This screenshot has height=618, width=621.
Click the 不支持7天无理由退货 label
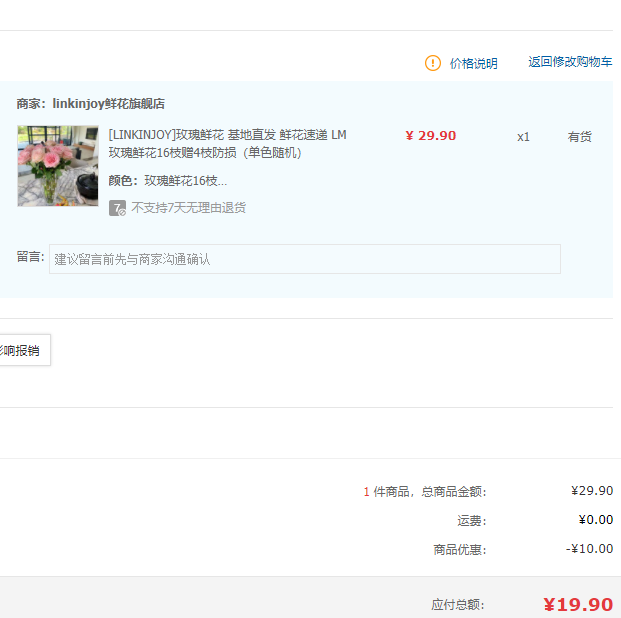189,208
